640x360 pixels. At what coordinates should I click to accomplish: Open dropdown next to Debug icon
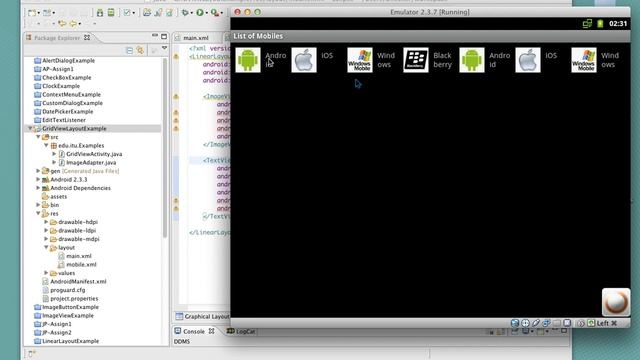191,13
